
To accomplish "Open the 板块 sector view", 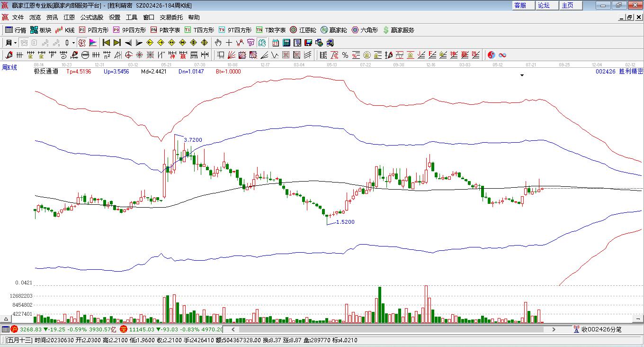I will point(41,30).
